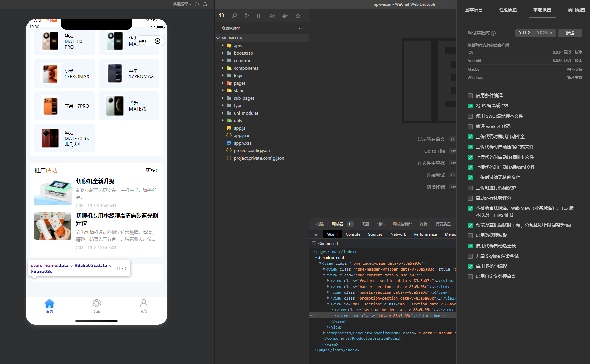Tap the capsule close target icon
The height and width of the screenshot is (364, 590).
click(157, 41)
